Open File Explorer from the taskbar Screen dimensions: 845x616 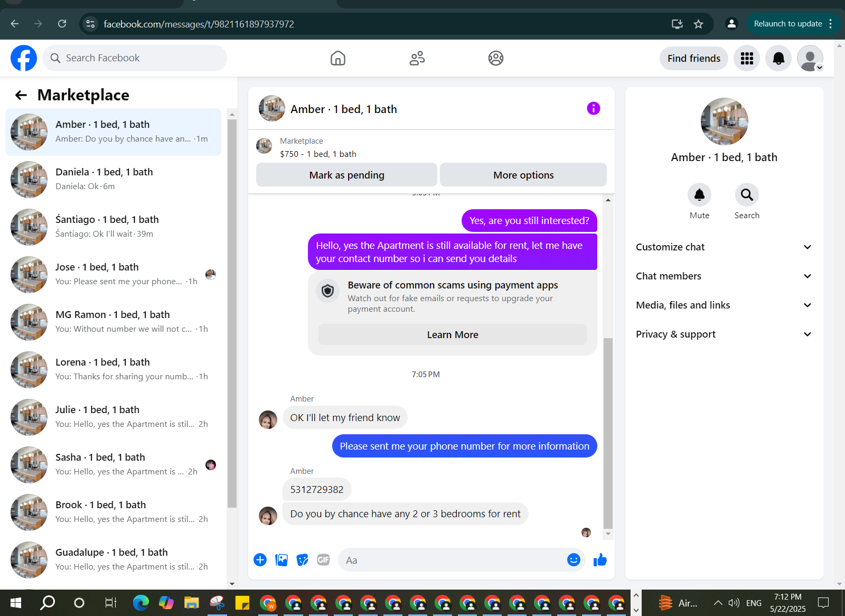click(x=191, y=603)
